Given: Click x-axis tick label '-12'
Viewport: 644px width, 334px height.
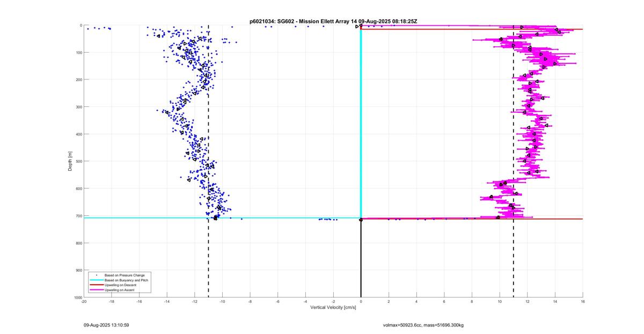Looking at the screenshot, I should click(x=194, y=302).
